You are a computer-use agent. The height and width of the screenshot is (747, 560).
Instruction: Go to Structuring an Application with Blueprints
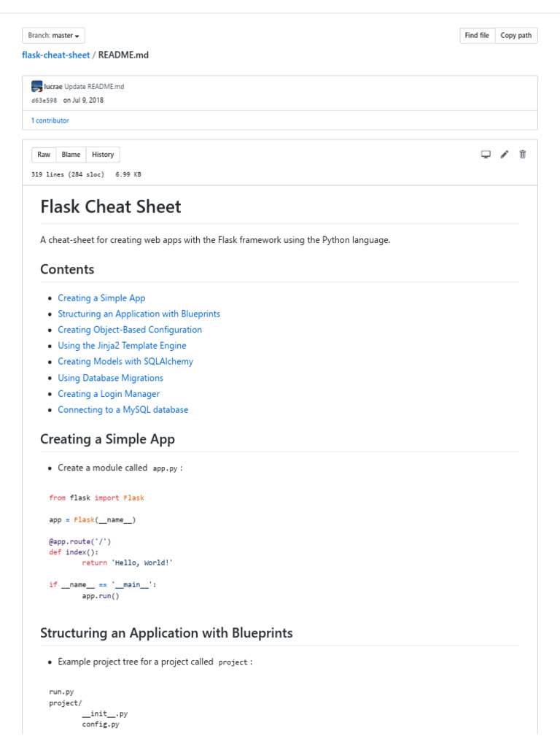pyautogui.click(x=139, y=314)
